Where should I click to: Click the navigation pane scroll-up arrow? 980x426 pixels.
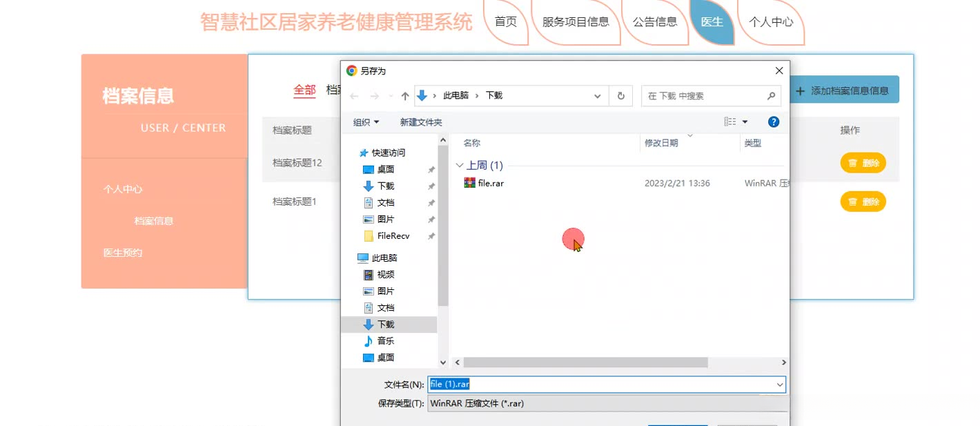[x=443, y=140]
